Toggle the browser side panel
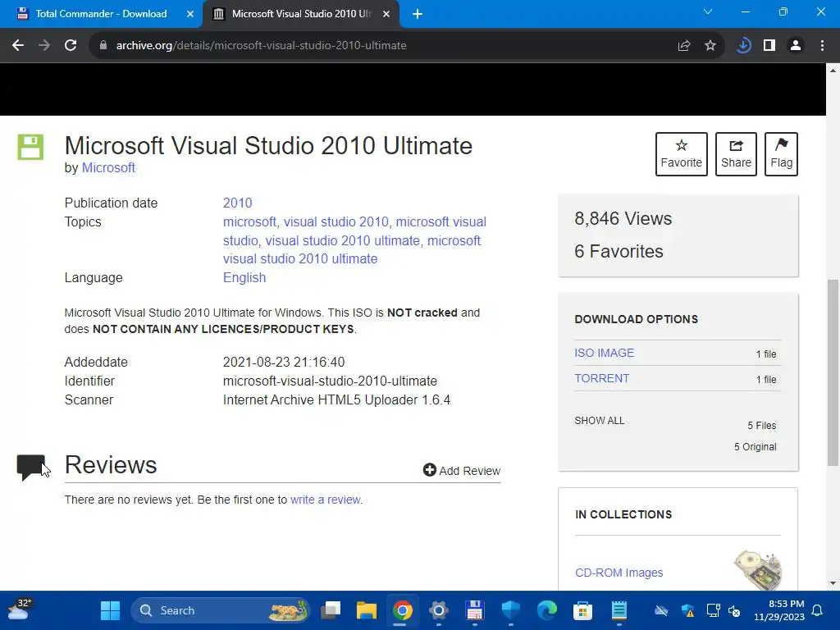The width and height of the screenshot is (840, 630). [769, 46]
